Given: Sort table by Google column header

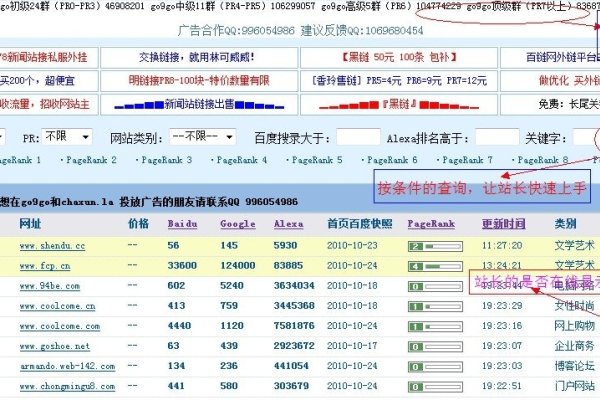Looking at the screenshot, I should (x=238, y=224).
